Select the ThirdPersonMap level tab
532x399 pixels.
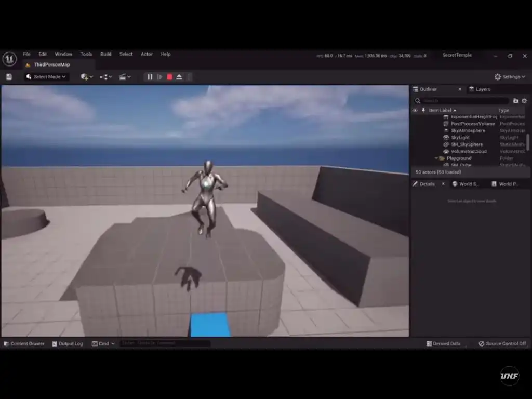pos(51,65)
